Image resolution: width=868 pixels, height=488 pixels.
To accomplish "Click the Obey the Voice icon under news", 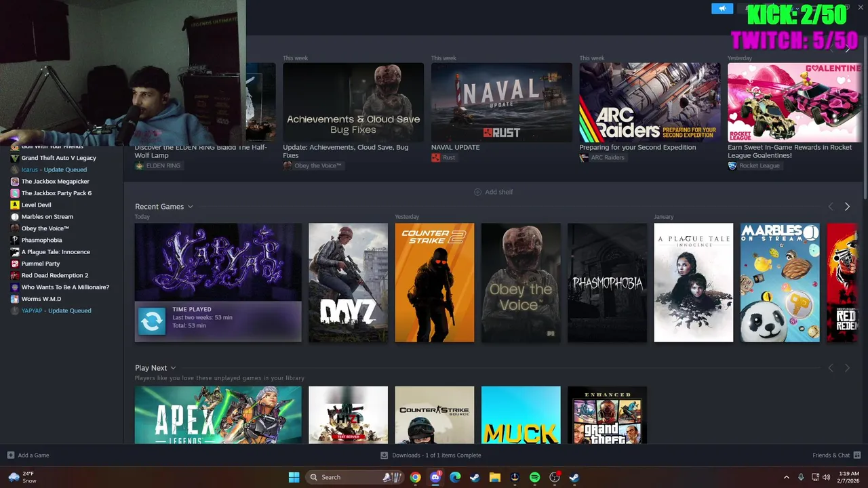I will (x=288, y=165).
